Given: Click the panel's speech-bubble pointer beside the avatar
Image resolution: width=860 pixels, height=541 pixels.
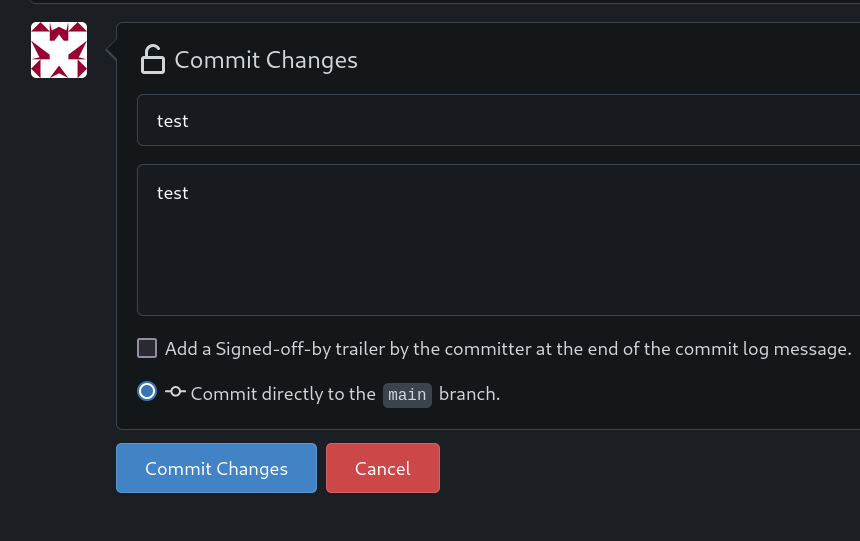Looking at the screenshot, I should tap(111, 50).
